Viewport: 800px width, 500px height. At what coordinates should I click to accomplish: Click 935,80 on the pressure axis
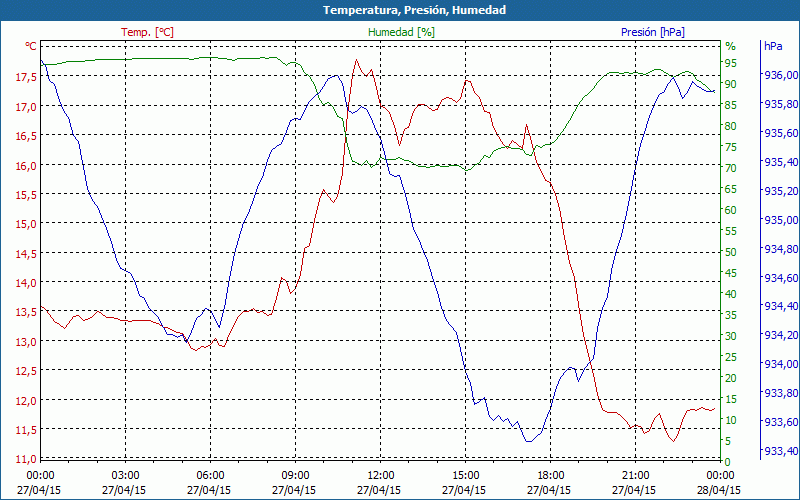pos(779,104)
